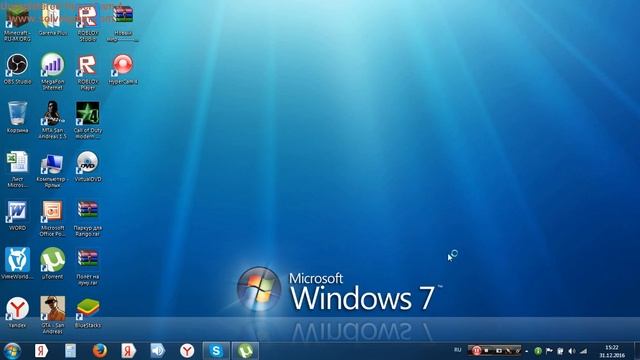Open MTA San Andreas 1.5 shortcut
The image size is (640, 360).
point(52,119)
